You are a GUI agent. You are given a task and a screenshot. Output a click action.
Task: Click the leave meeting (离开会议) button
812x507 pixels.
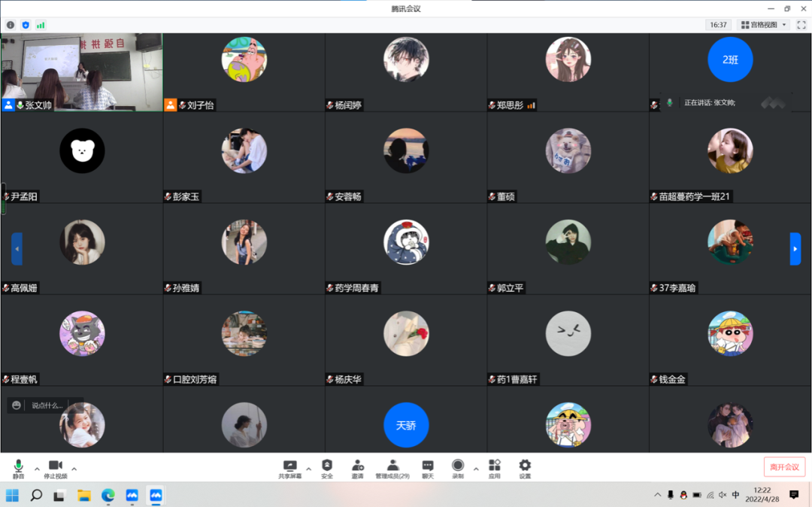[x=784, y=466]
